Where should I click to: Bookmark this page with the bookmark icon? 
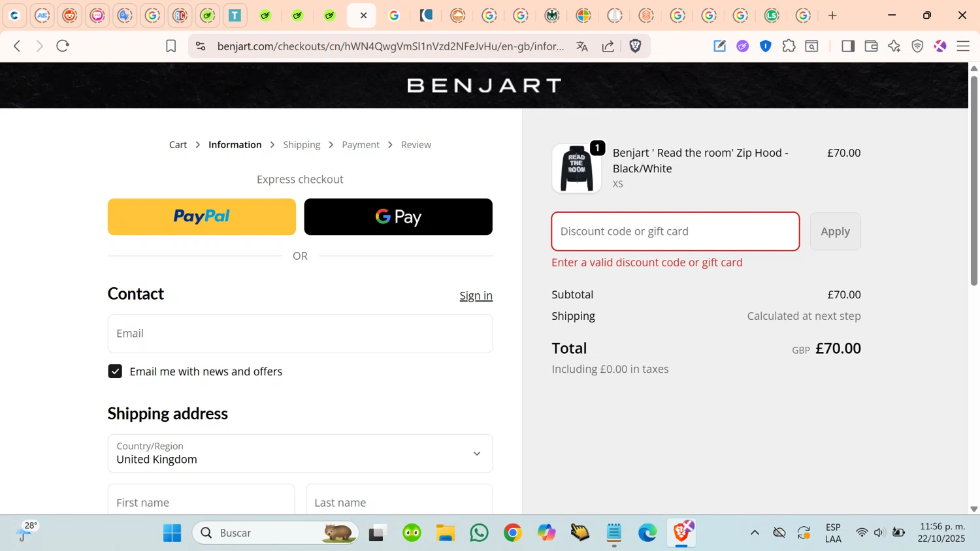[x=171, y=46]
